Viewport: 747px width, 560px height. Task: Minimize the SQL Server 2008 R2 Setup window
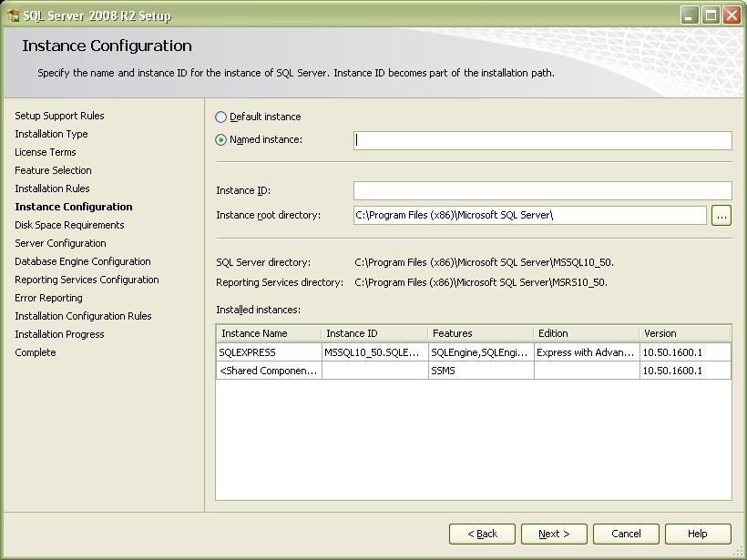pyautogui.click(x=690, y=15)
